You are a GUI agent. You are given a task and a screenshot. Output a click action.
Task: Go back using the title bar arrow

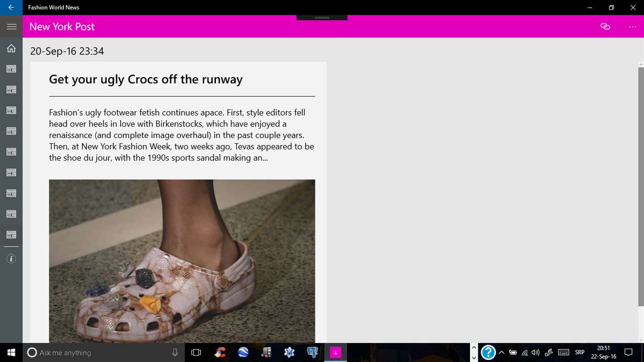coord(11,8)
